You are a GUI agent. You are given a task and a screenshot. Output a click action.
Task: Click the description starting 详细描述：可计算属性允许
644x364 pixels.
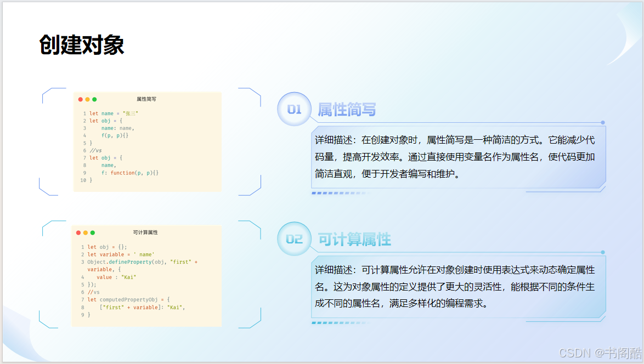455,287
